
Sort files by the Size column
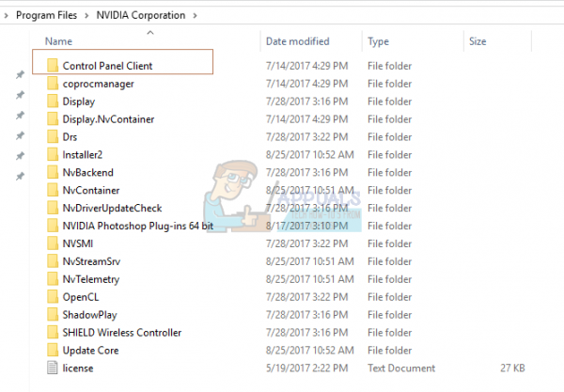coord(478,41)
